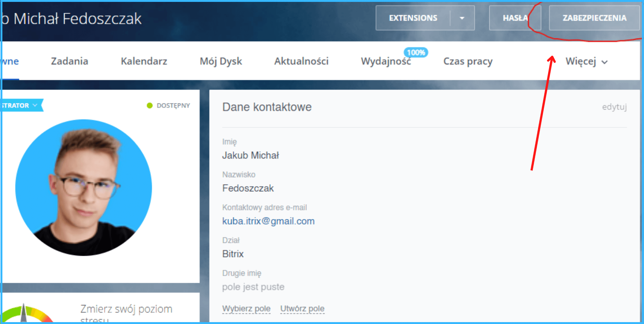
Task: Click the Utwórz pole link
Action: click(x=302, y=309)
